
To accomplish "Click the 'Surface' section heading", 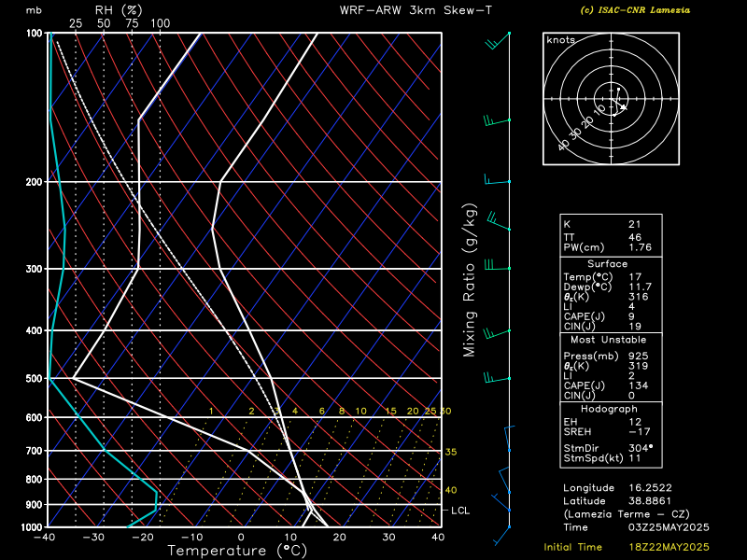I will tap(608, 264).
